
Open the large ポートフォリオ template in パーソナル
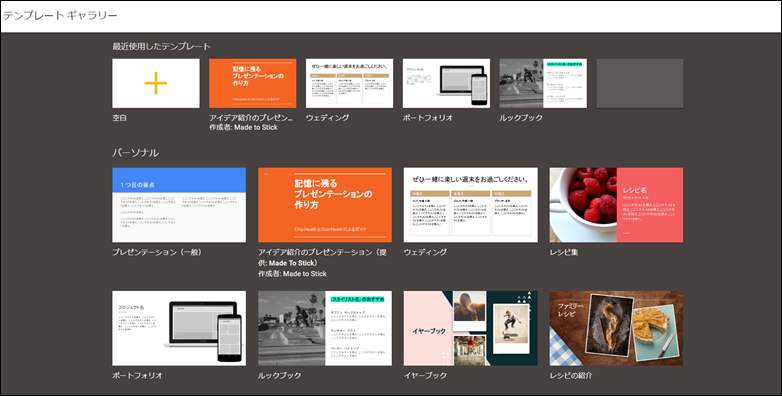click(x=179, y=329)
